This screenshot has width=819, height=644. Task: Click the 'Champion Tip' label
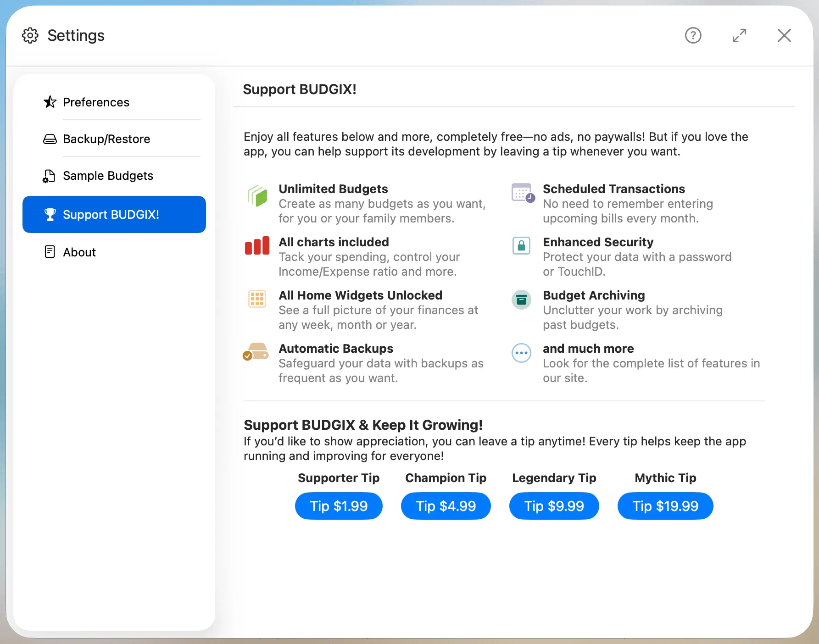(446, 478)
